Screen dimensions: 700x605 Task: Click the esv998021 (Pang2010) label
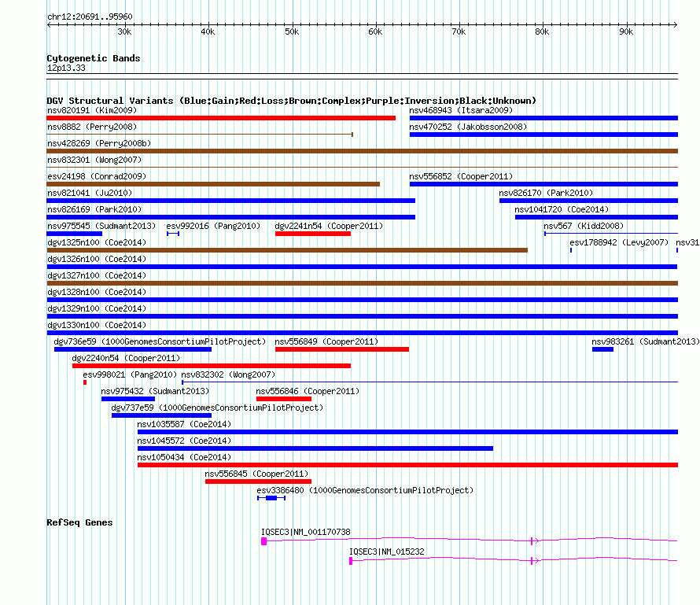point(130,374)
